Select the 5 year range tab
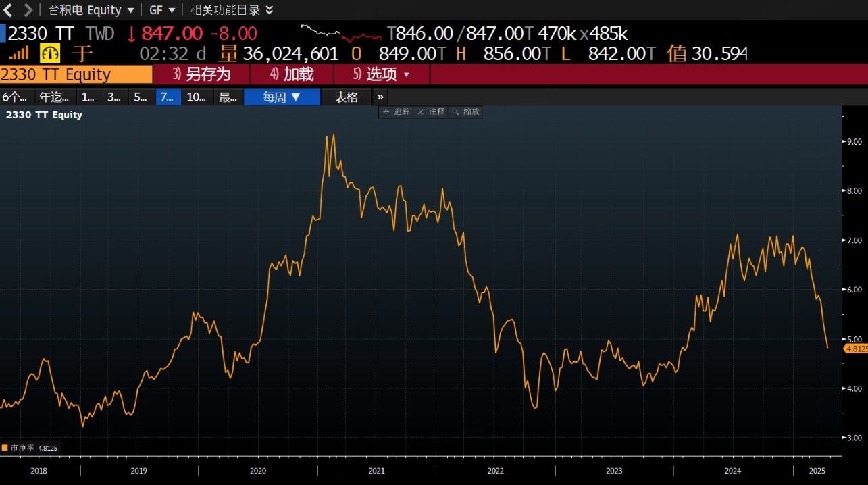Image resolution: width=868 pixels, height=485 pixels. [x=141, y=97]
